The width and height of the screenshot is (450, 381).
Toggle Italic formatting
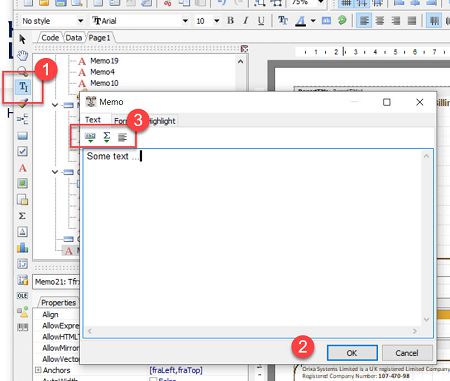tap(246, 21)
